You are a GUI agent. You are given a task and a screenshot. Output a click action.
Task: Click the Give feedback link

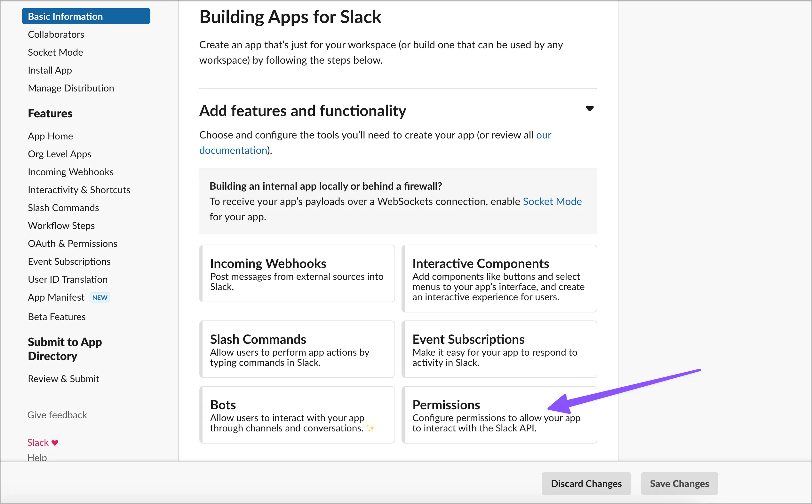[57, 415]
